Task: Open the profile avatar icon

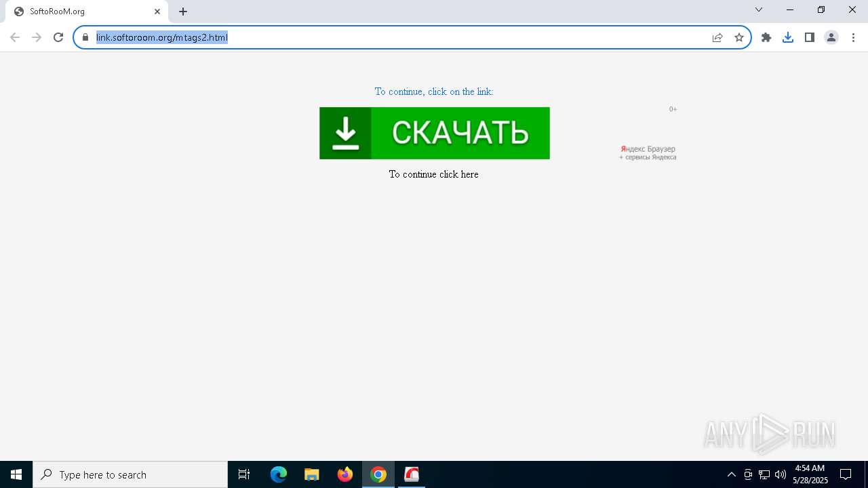Action: tap(831, 37)
